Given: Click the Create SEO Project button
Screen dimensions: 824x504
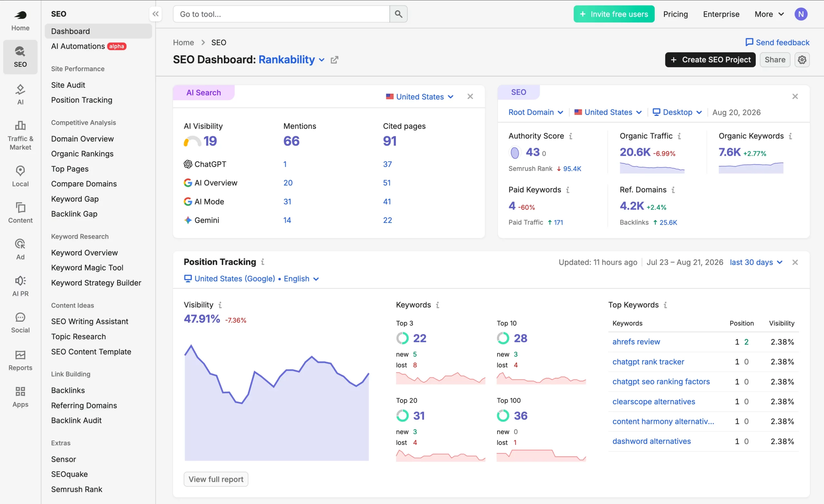Looking at the screenshot, I should (710, 60).
